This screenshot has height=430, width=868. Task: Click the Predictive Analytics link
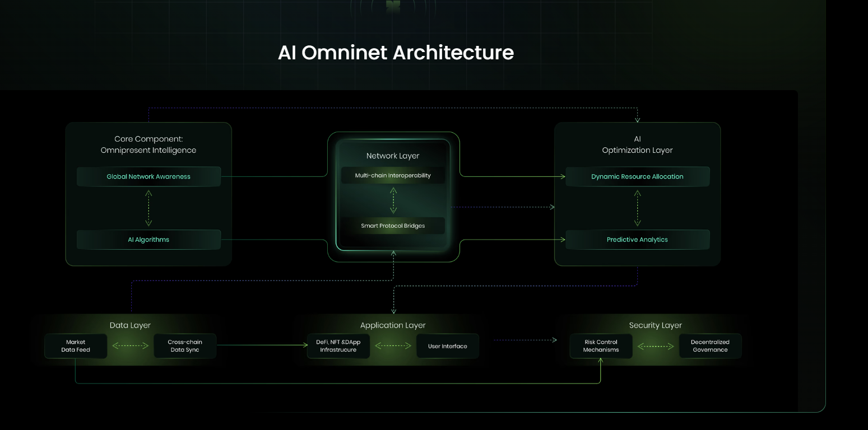637,239
